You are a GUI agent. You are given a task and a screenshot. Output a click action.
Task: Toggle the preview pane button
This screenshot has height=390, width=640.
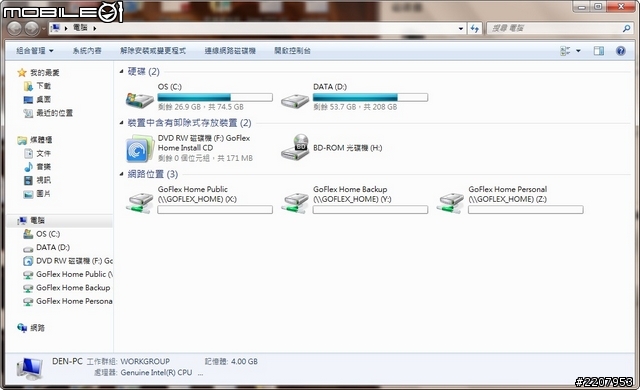coord(599,51)
